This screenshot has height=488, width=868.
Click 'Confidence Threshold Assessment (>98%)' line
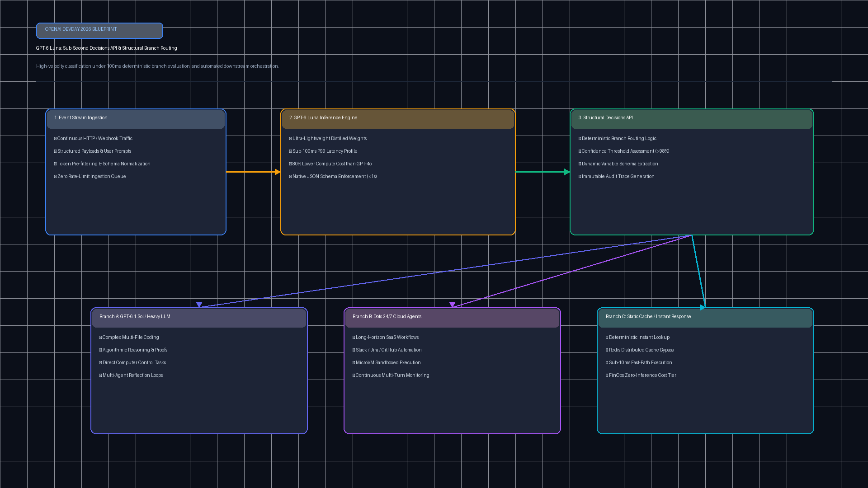click(x=624, y=151)
